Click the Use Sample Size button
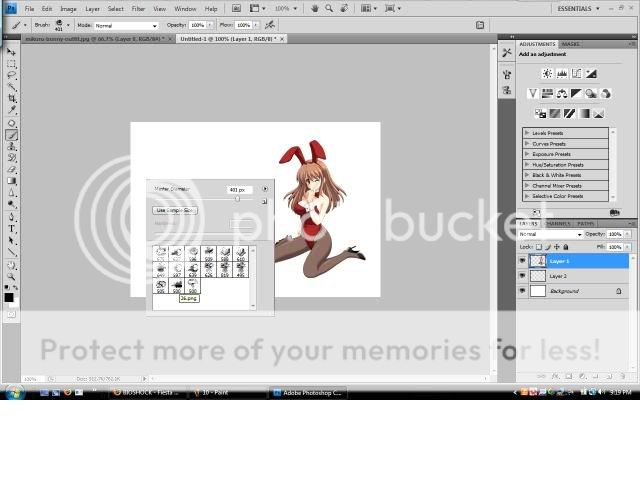This screenshot has height=485, width=640. 175,210
